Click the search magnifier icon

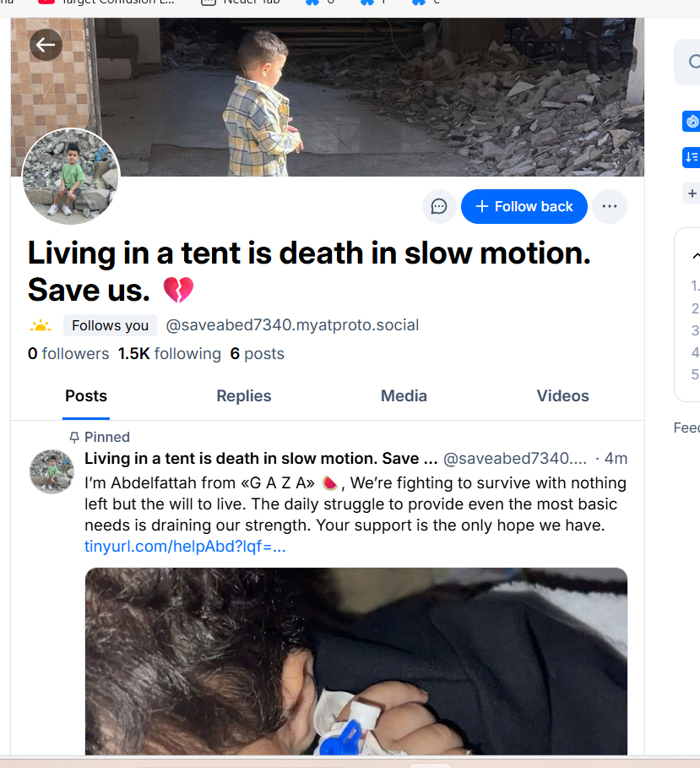click(x=694, y=62)
